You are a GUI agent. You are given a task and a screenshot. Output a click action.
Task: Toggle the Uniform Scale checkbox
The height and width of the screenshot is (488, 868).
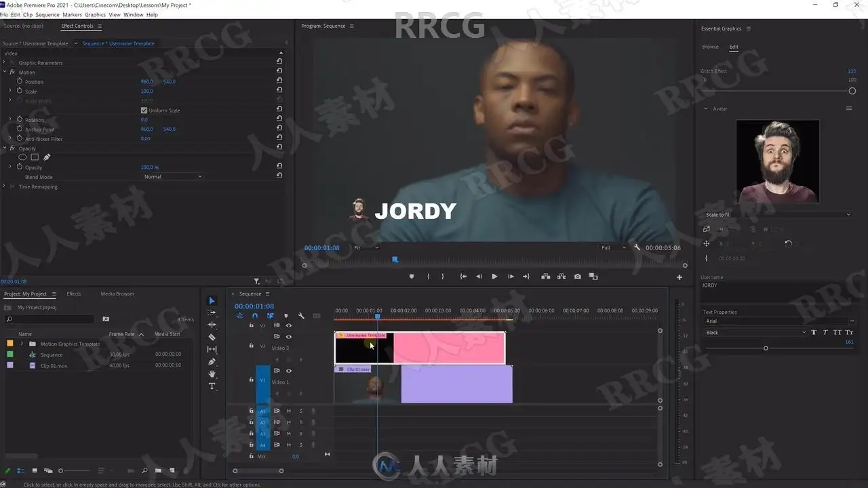click(x=144, y=110)
